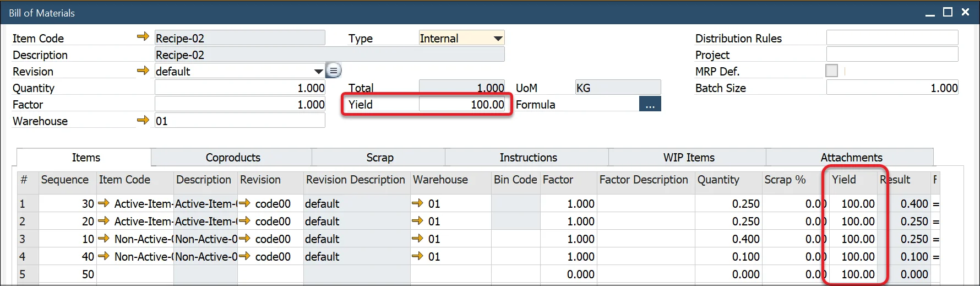Click the Revision link arrow in header
The image size is (980, 286).
pos(143,71)
